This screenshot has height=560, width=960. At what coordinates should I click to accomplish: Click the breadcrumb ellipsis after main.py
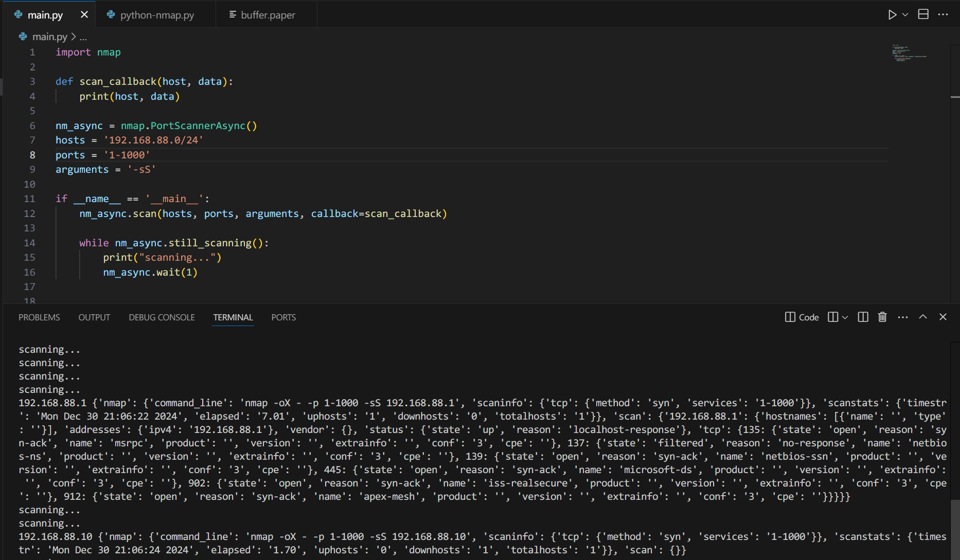[x=83, y=37]
